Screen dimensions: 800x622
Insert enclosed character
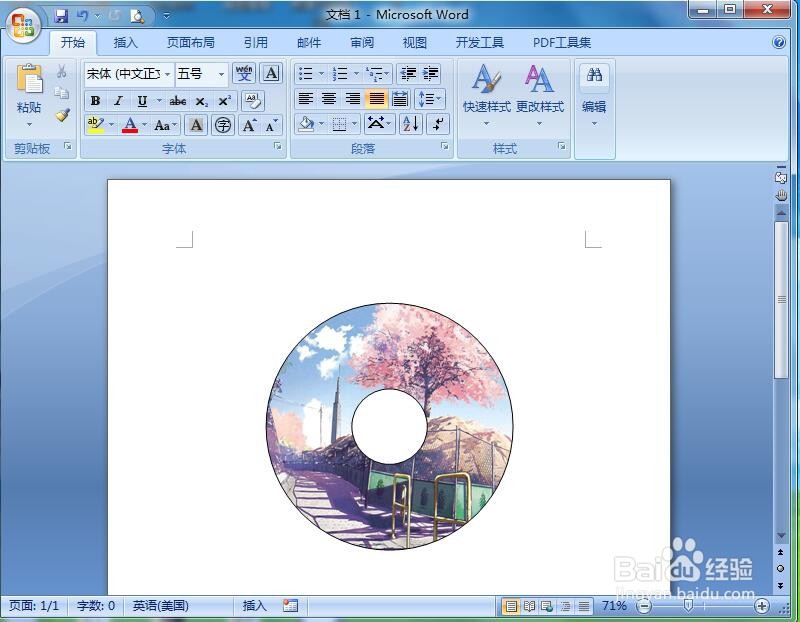223,125
